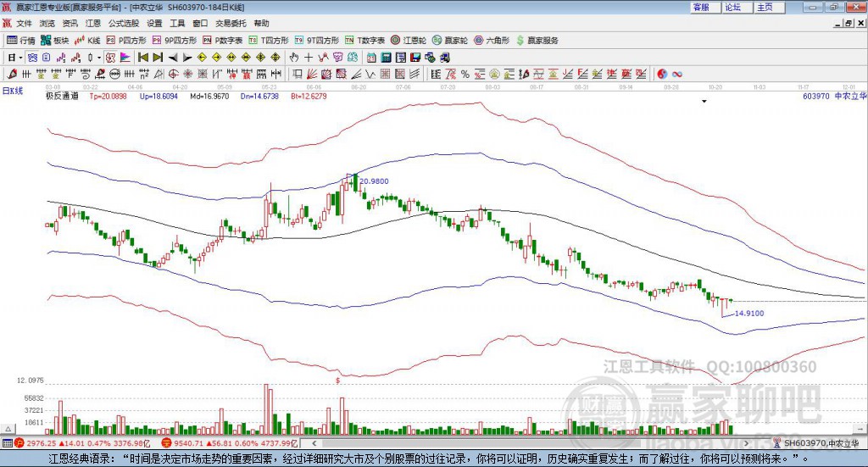
Task: Open the 江恩 menu
Action: pyautogui.click(x=93, y=23)
